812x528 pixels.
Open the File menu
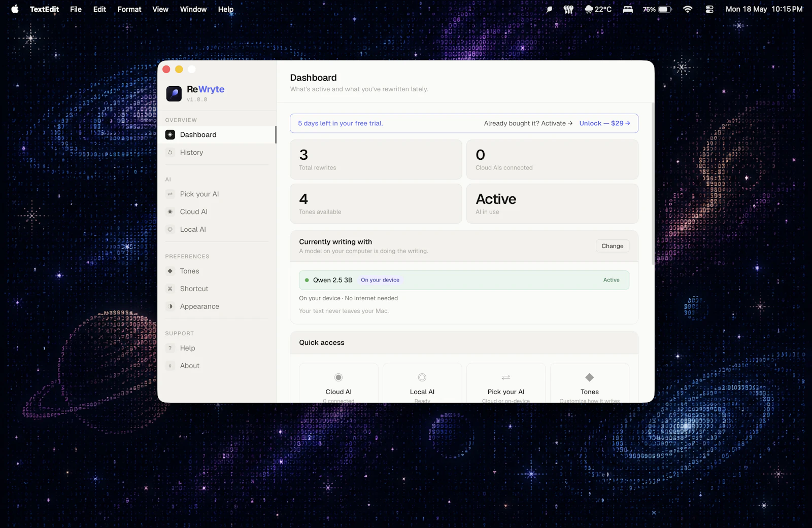(76, 9)
